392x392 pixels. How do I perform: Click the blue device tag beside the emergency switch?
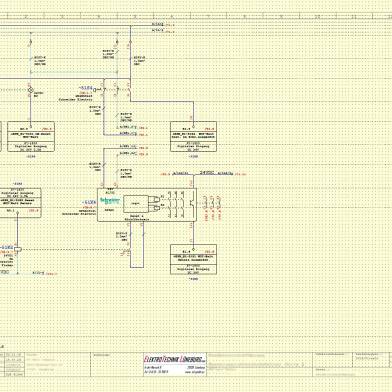(x=85, y=88)
